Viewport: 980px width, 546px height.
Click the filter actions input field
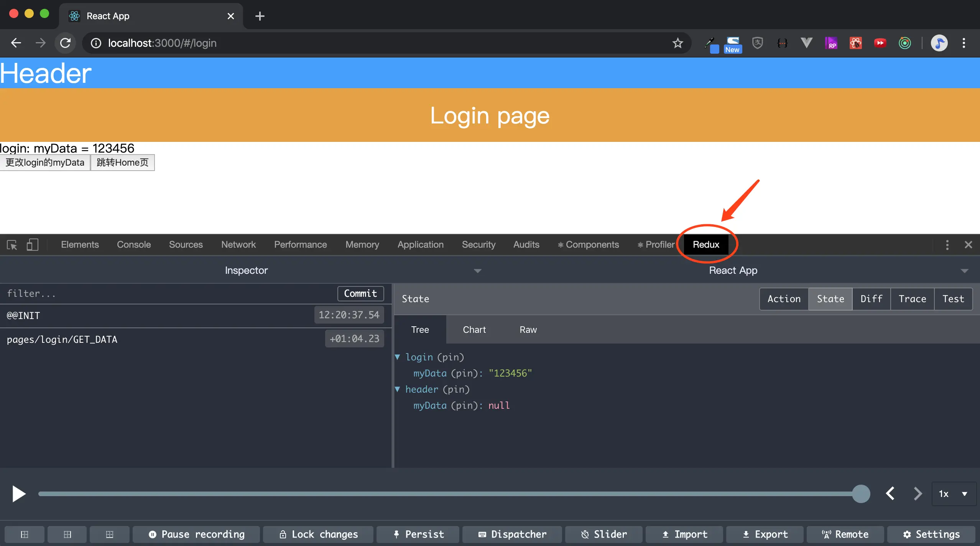click(x=169, y=293)
